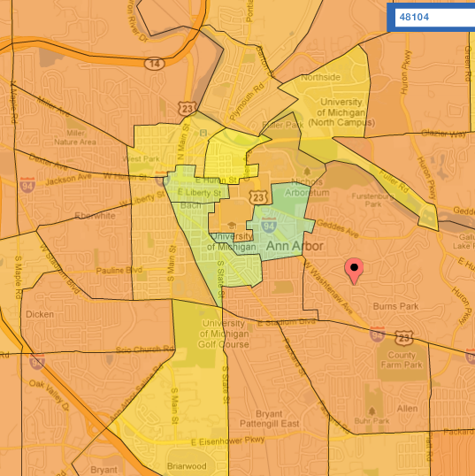The width and height of the screenshot is (475, 476).
Task: Click the Eberwhite neighborhood label
Action: click(95, 216)
